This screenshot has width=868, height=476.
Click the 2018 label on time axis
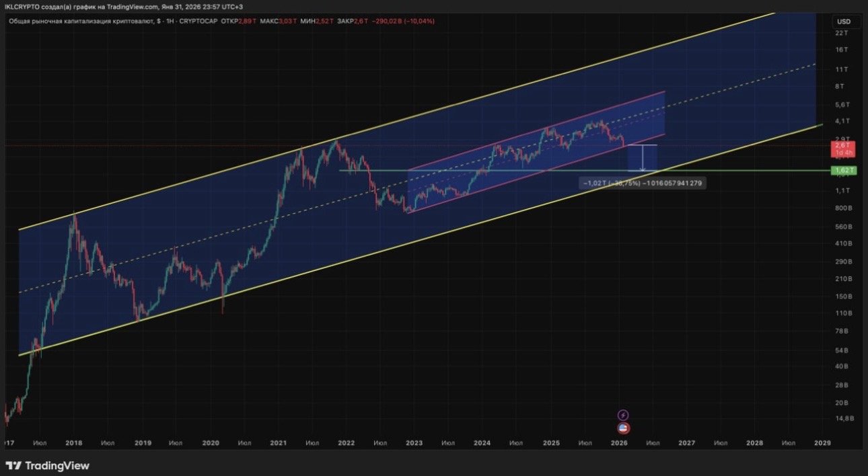pyautogui.click(x=74, y=443)
